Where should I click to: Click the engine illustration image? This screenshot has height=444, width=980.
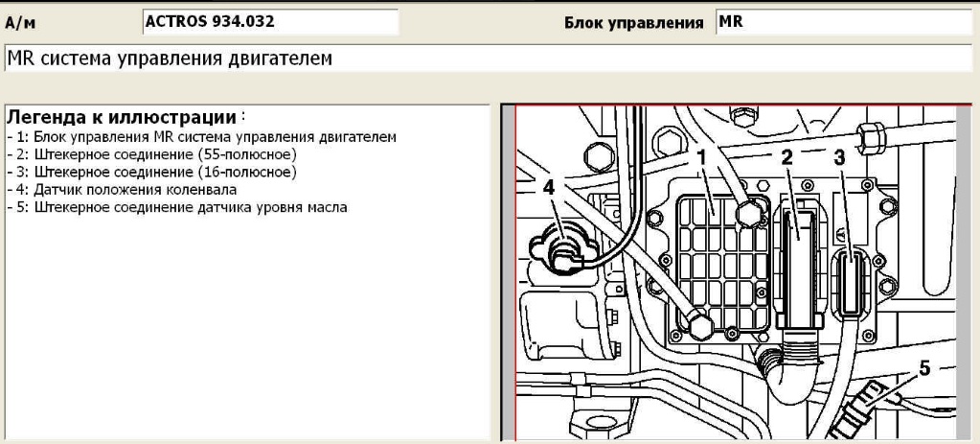click(737, 272)
